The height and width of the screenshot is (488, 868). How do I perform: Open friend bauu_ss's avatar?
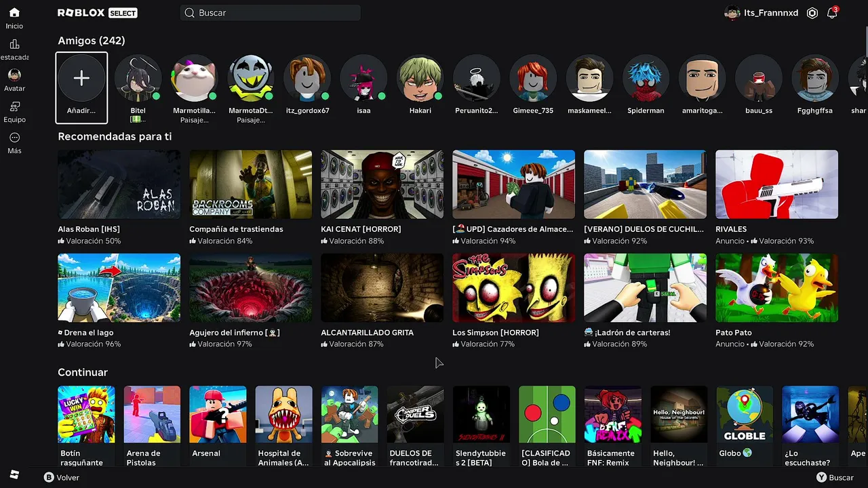click(759, 79)
